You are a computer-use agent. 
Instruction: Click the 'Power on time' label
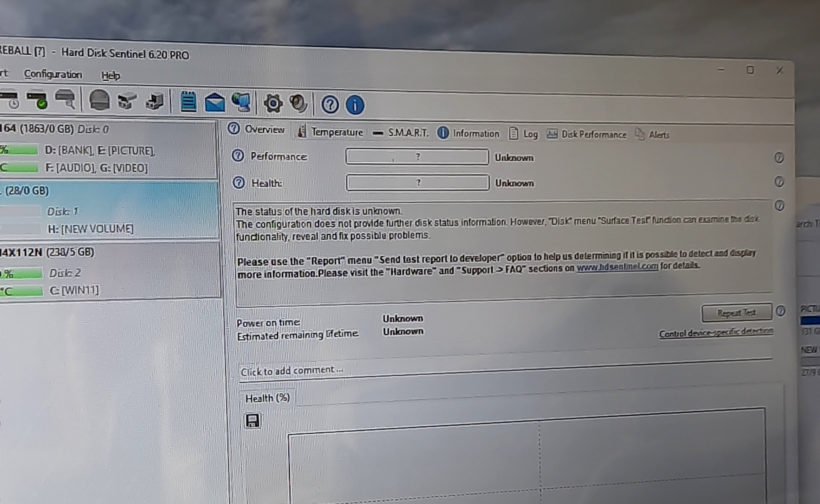point(268,323)
